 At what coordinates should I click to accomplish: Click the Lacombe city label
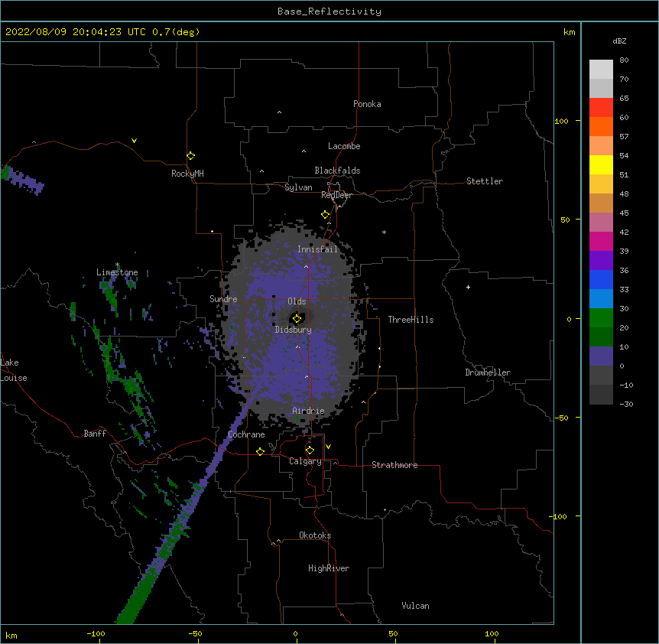pyautogui.click(x=344, y=146)
